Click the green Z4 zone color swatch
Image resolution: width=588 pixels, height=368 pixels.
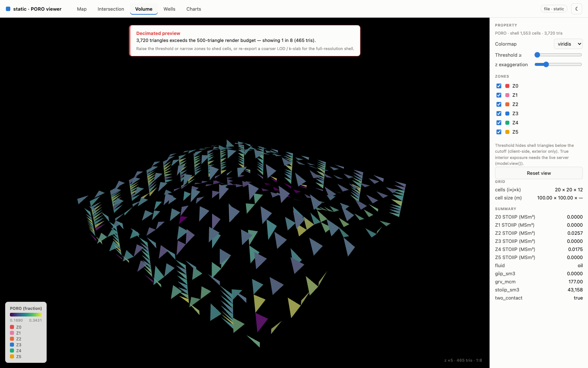(x=507, y=123)
